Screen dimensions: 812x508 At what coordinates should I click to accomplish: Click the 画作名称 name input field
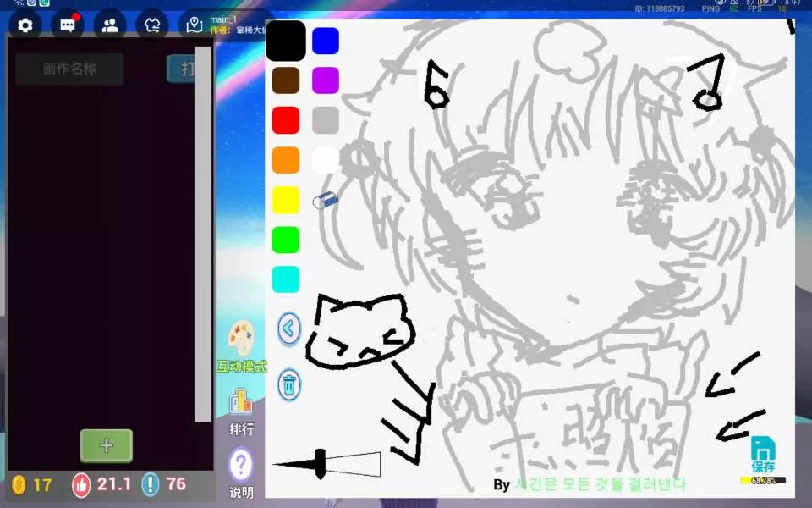tap(69, 69)
